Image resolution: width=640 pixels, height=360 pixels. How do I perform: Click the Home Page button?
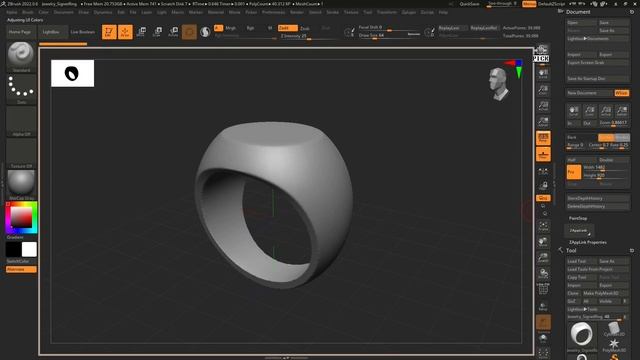pyautogui.click(x=20, y=32)
